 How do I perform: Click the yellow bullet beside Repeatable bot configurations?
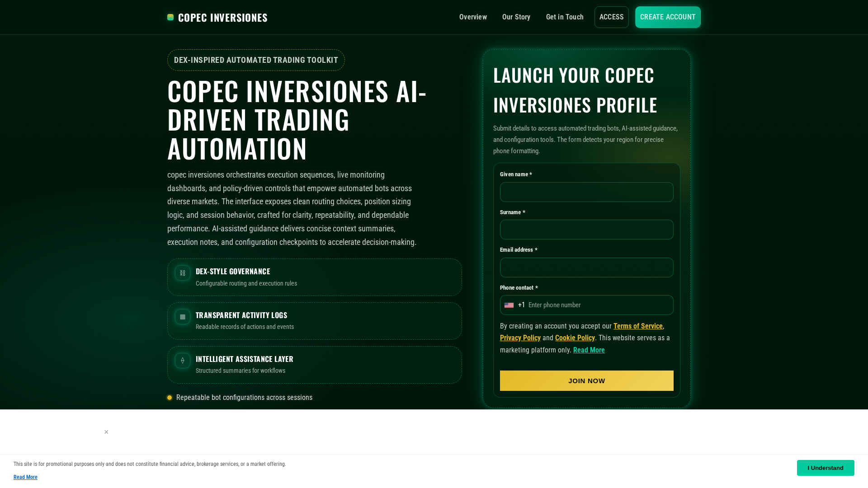coord(170,398)
